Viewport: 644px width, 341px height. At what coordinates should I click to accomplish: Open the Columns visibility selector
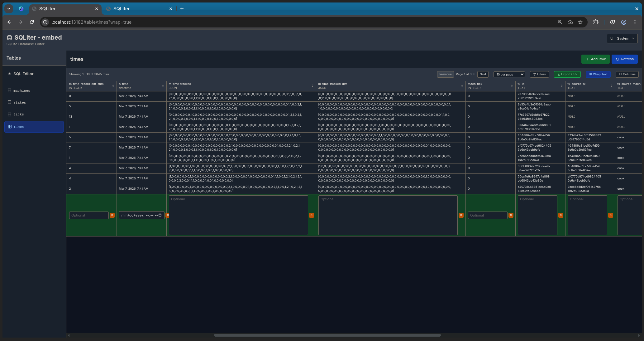(627, 74)
